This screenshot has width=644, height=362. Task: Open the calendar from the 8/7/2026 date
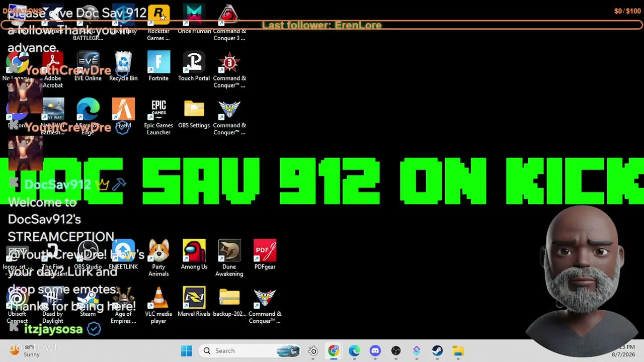coord(623,355)
